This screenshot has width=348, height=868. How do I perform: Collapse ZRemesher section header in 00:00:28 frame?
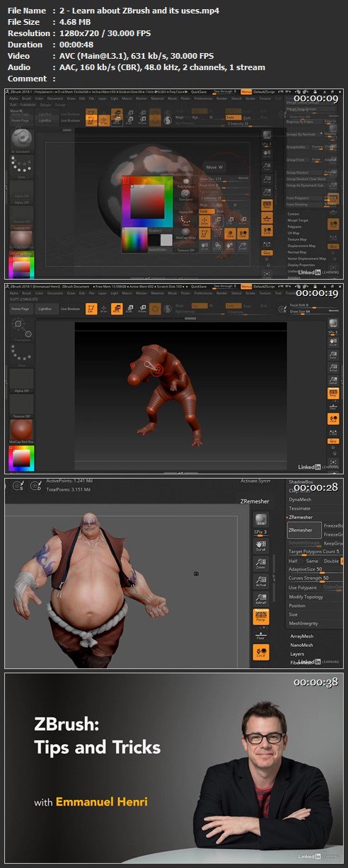[x=301, y=517]
